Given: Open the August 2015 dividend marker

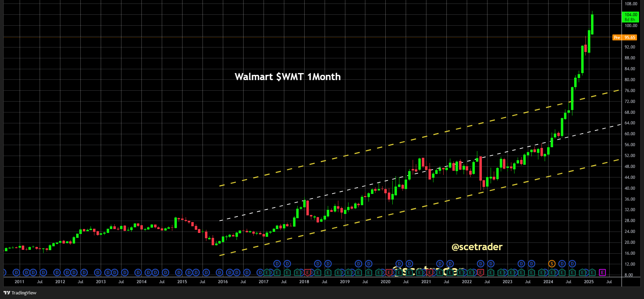Looking at the screenshot, I should click(x=206, y=272).
